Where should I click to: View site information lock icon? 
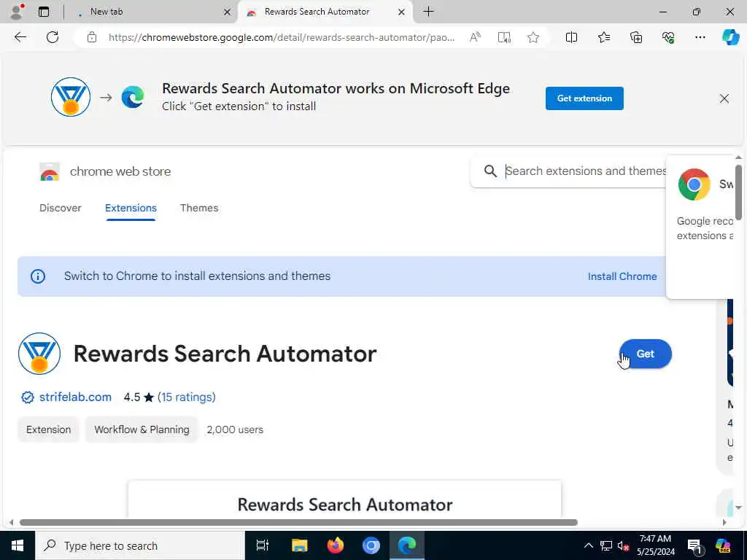pos(92,37)
